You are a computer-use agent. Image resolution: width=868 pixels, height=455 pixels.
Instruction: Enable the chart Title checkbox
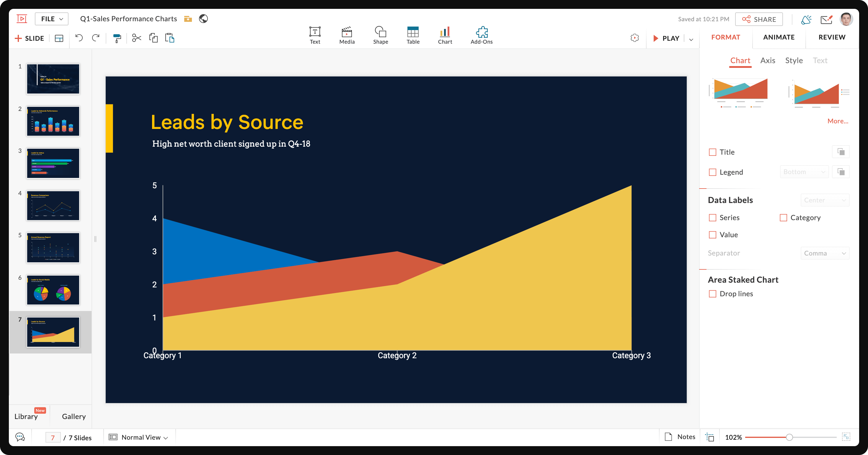tap(712, 152)
